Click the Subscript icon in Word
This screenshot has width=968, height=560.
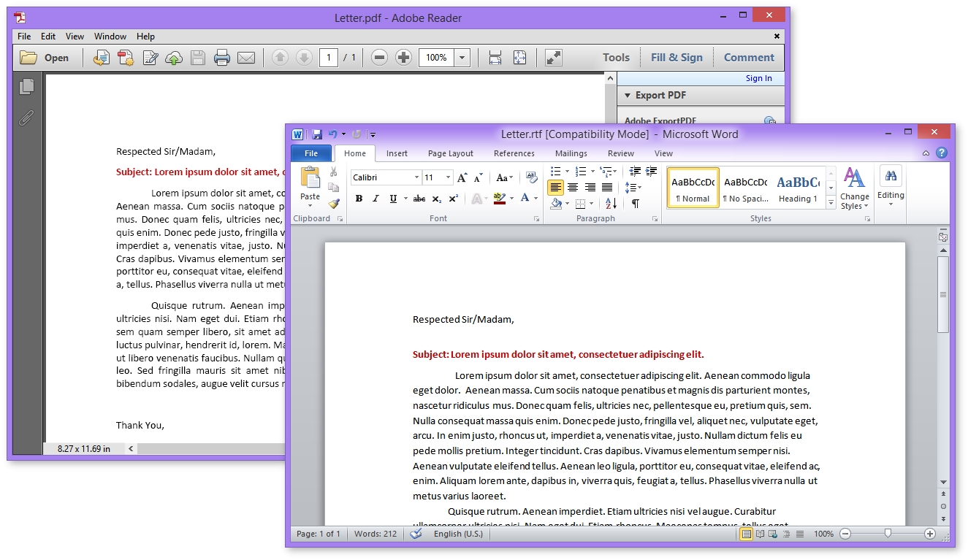click(x=436, y=199)
